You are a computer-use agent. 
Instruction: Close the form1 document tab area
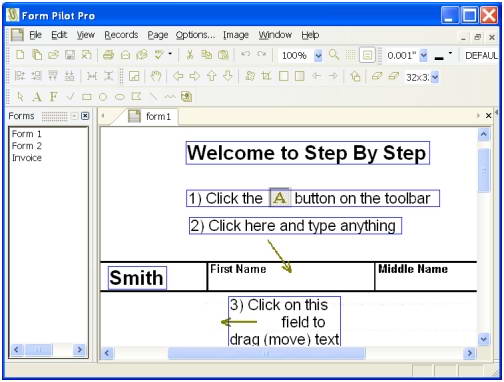click(x=488, y=116)
